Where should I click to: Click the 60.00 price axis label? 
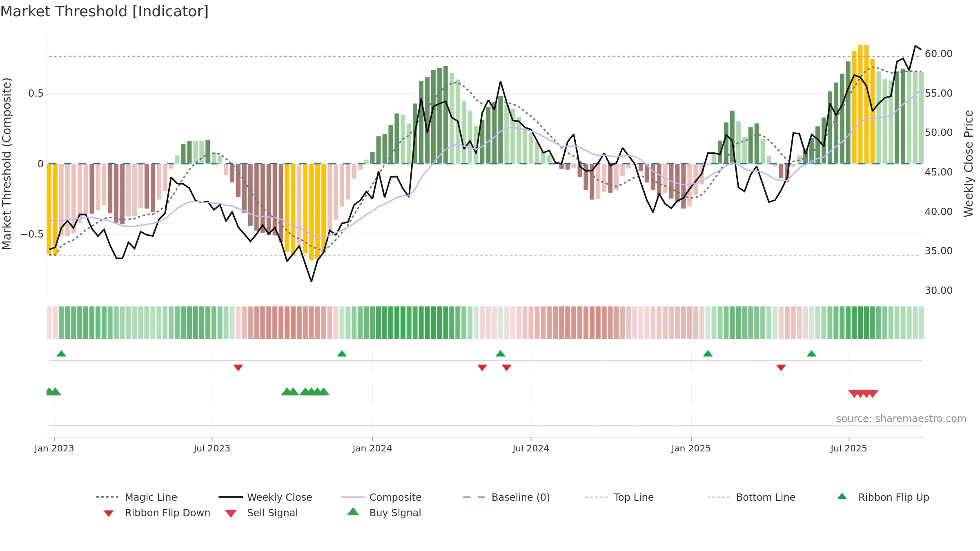click(x=939, y=54)
